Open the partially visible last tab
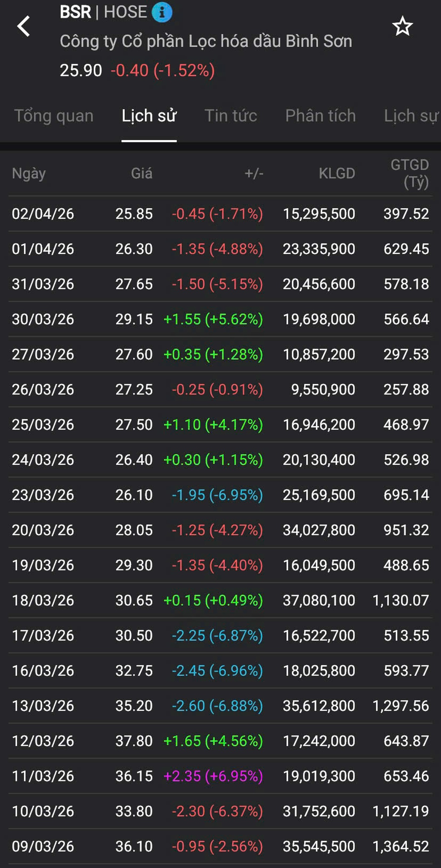Screen dimensions: 441x868 (x=412, y=116)
